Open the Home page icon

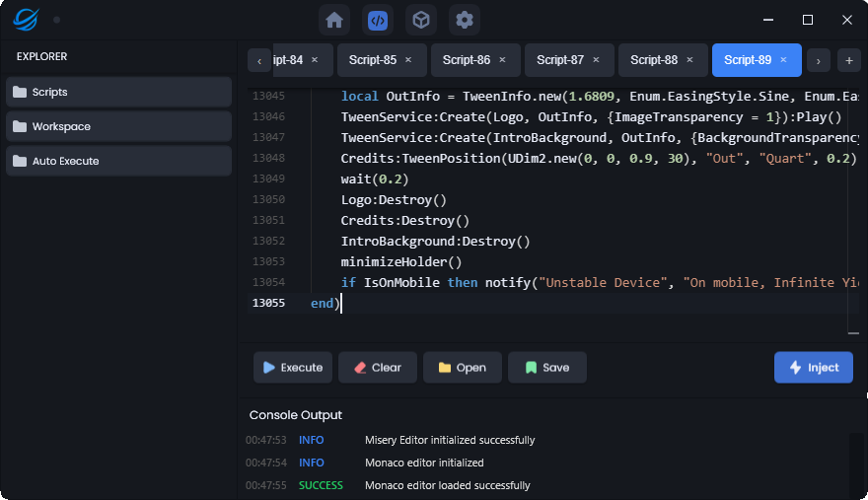[334, 20]
